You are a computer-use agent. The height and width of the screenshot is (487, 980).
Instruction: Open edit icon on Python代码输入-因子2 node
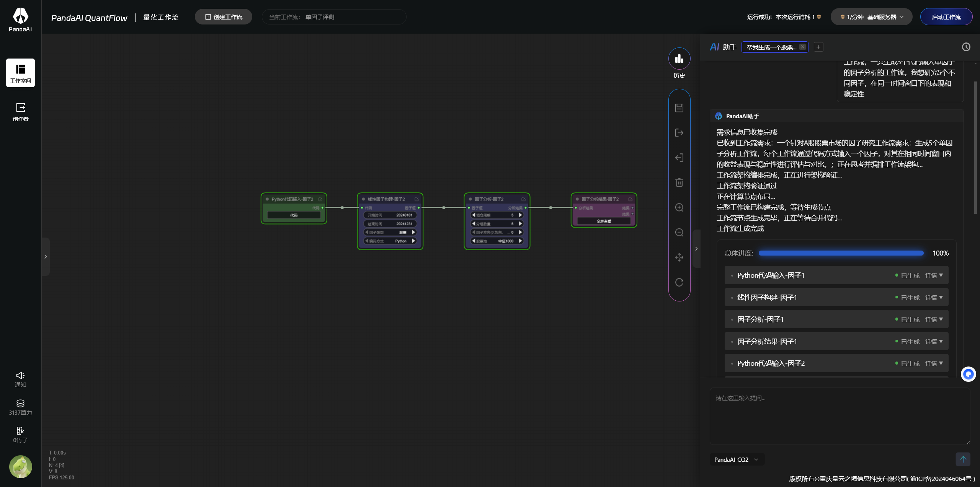pyautogui.click(x=320, y=199)
